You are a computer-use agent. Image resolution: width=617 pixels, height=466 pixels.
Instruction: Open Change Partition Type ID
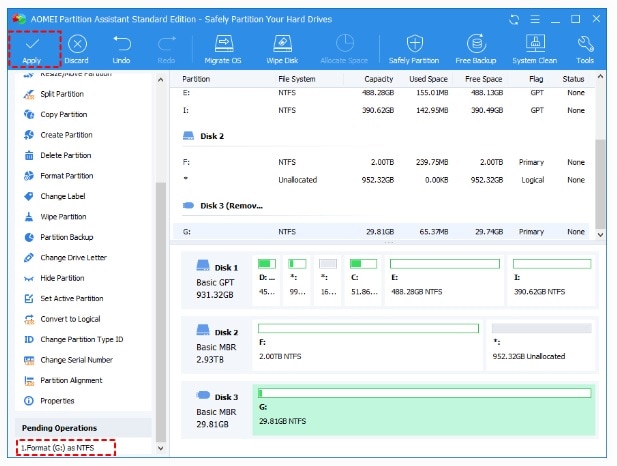(x=73, y=340)
